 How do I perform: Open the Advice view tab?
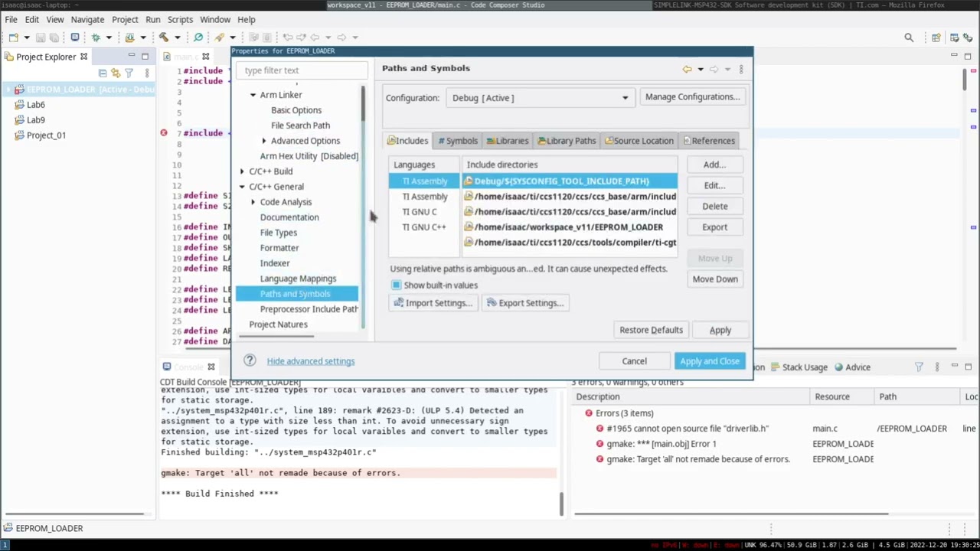(852, 367)
